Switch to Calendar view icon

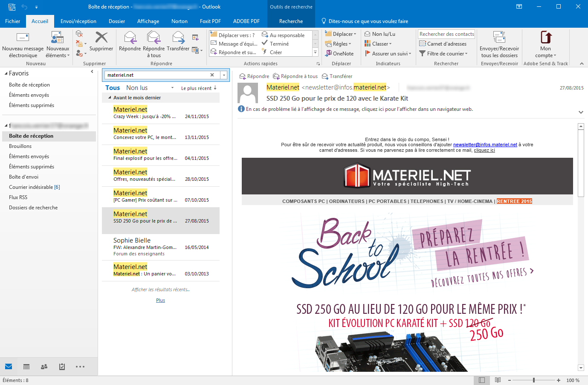click(x=26, y=367)
